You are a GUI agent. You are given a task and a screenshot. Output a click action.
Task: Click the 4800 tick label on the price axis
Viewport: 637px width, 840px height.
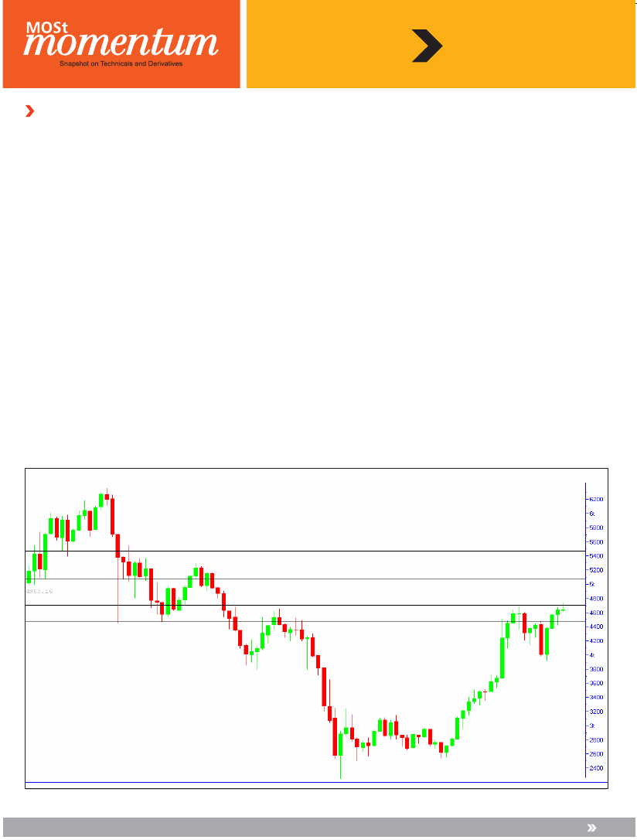coord(595,599)
